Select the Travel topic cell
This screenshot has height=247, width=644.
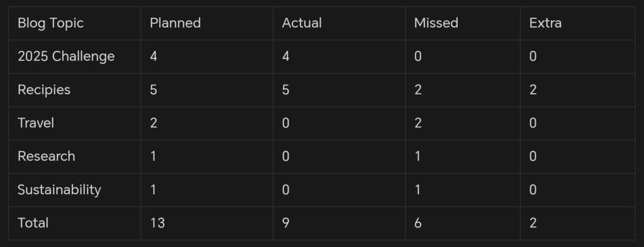(36, 123)
